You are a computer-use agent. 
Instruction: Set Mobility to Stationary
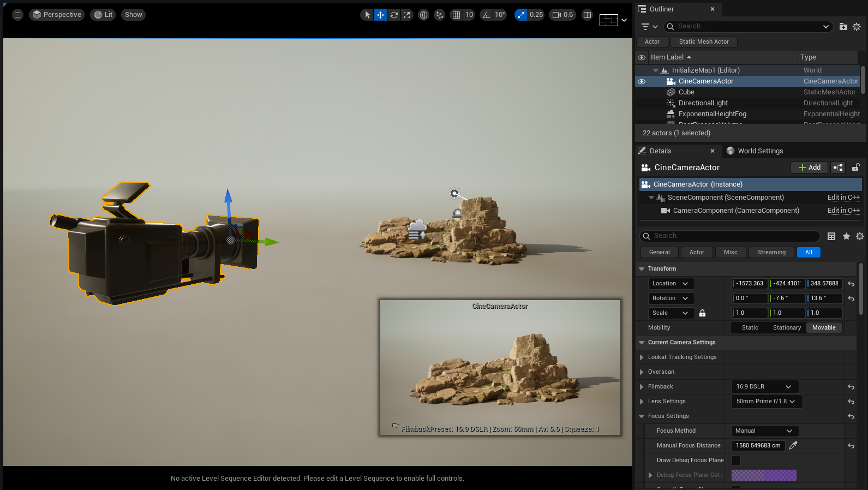coord(787,328)
